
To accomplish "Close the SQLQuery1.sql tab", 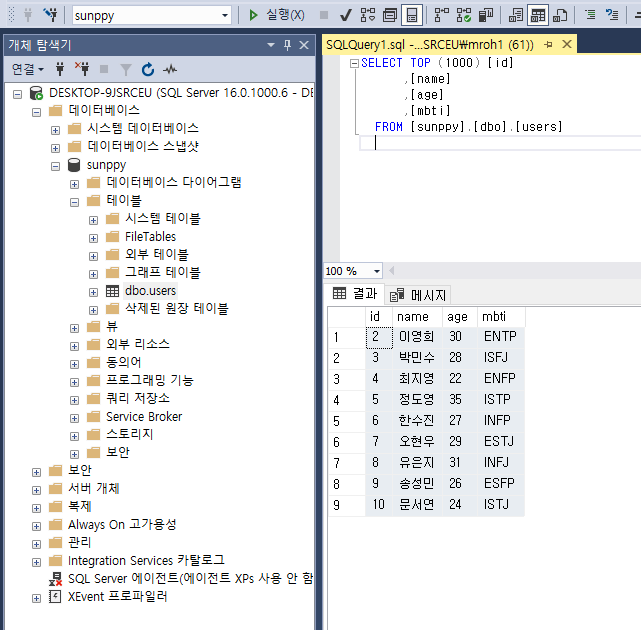I will [567, 44].
